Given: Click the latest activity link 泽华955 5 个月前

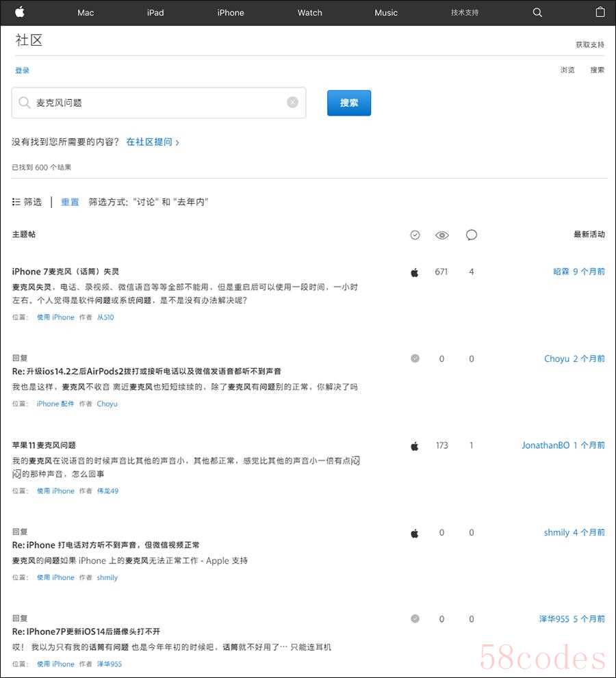Looking at the screenshot, I should coord(572,618).
